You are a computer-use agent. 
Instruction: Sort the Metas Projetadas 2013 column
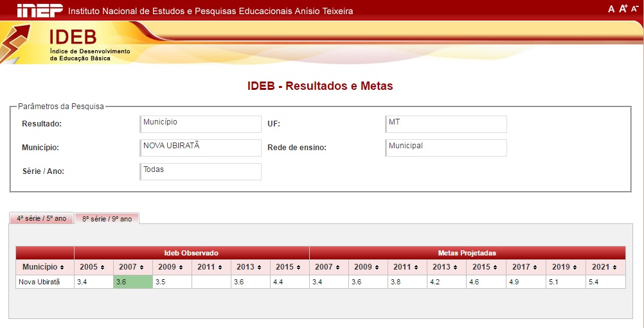pyautogui.click(x=455, y=268)
